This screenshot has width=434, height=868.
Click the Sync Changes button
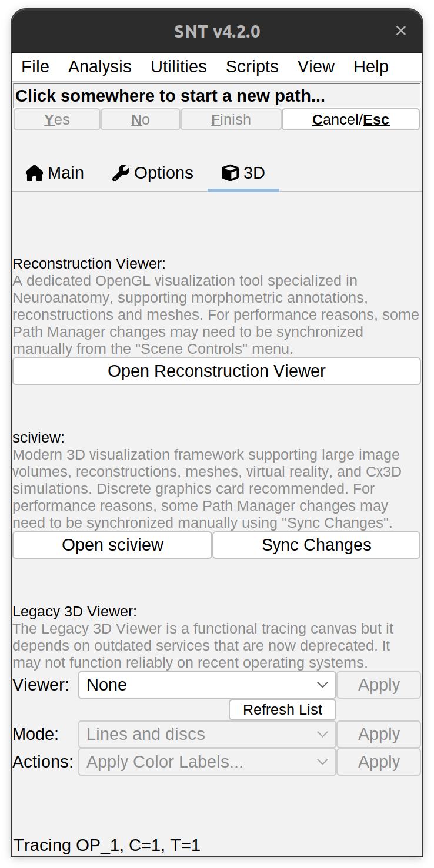tap(316, 545)
